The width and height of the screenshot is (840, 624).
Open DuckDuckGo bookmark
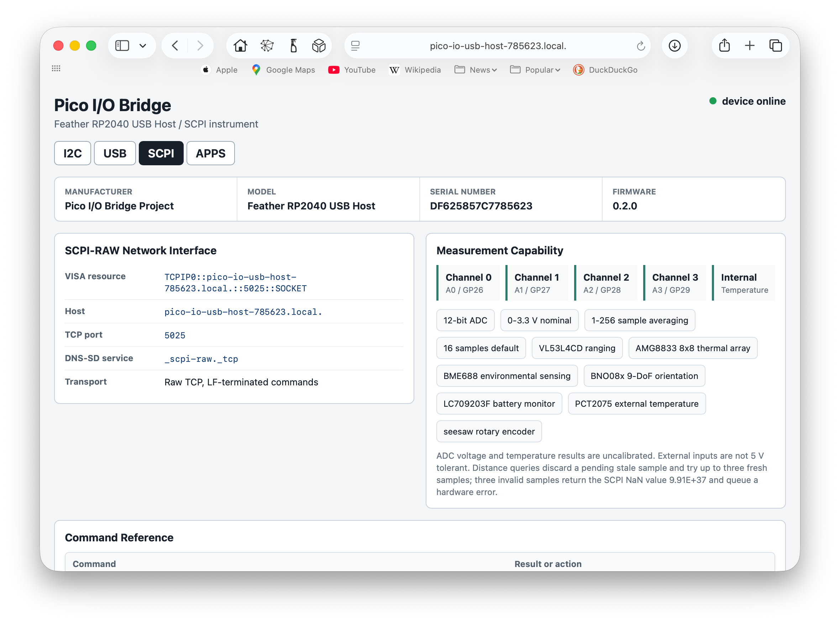tap(605, 70)
